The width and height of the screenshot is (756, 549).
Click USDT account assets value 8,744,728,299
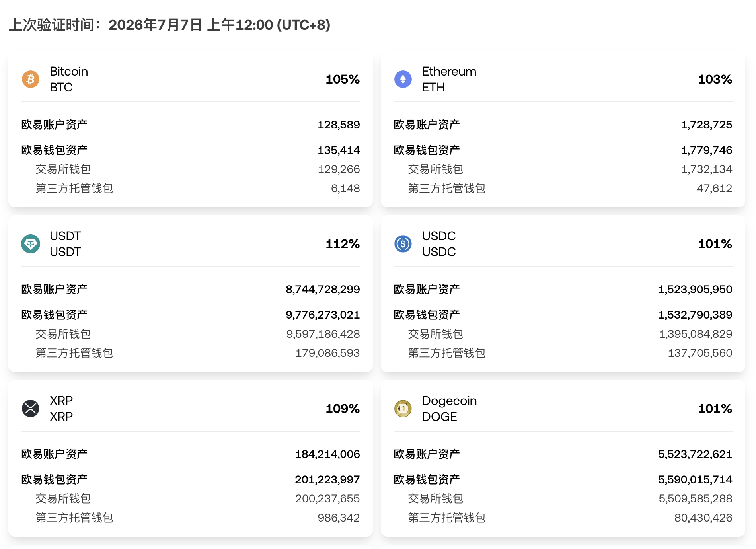click(323, 290)
